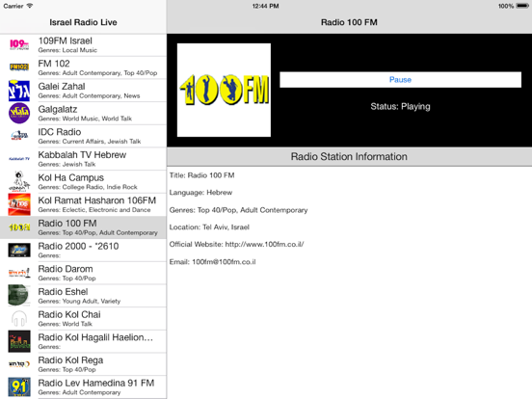Click the Title: Radio 100 FM line

point(201,175)
